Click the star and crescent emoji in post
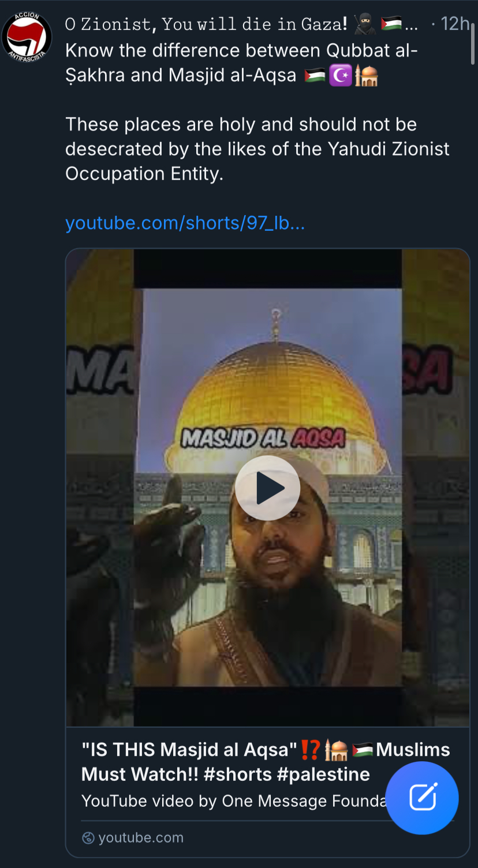Viewport: 478px width, 868px height. (x=340, y=76)
